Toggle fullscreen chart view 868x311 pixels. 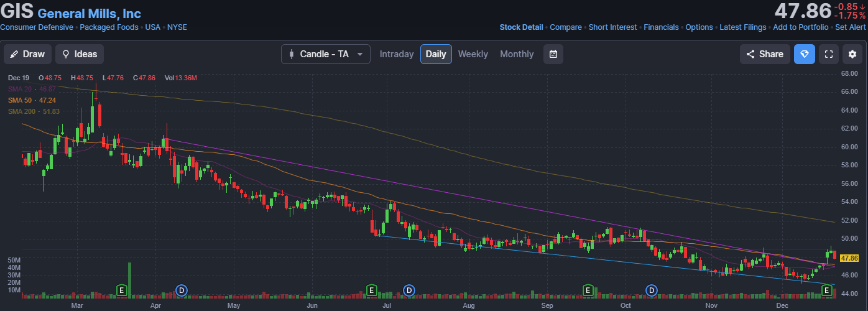coord(828,54)
